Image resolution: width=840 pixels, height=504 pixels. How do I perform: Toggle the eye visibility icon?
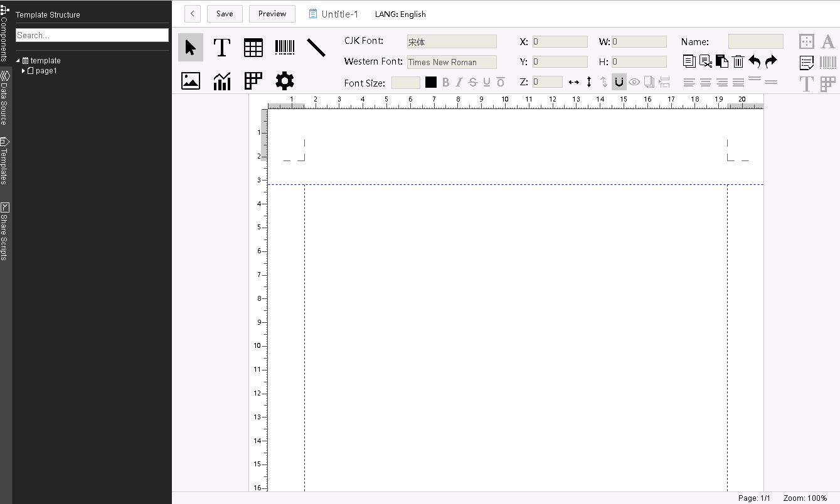click(634, 82)
